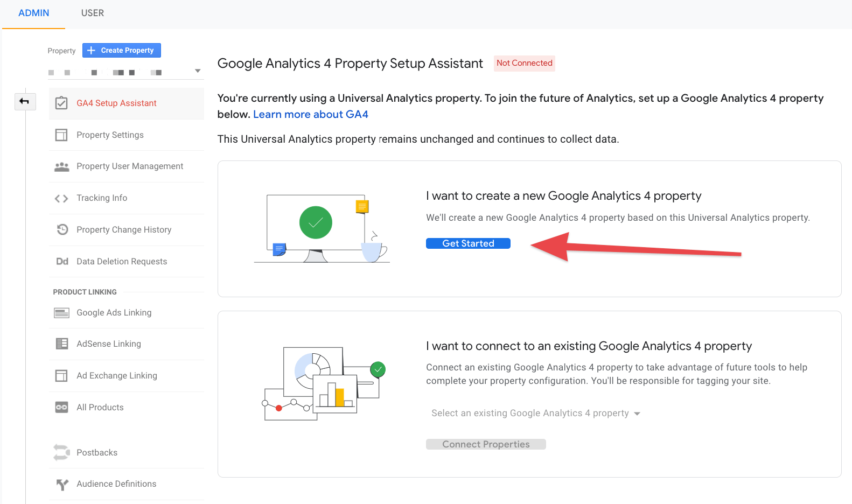Switch to the USER tab
852x504 pixels.
coord(93,13)
